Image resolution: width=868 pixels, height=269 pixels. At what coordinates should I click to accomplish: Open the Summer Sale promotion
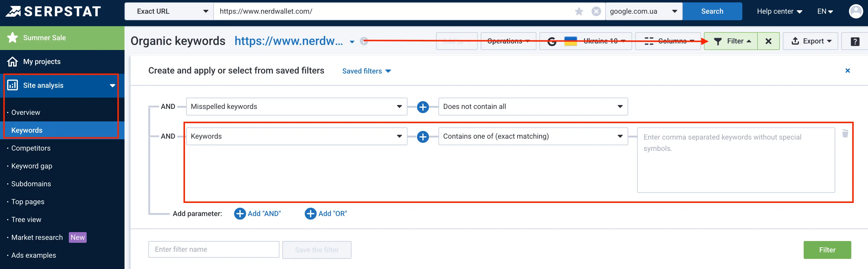(62, 38)
